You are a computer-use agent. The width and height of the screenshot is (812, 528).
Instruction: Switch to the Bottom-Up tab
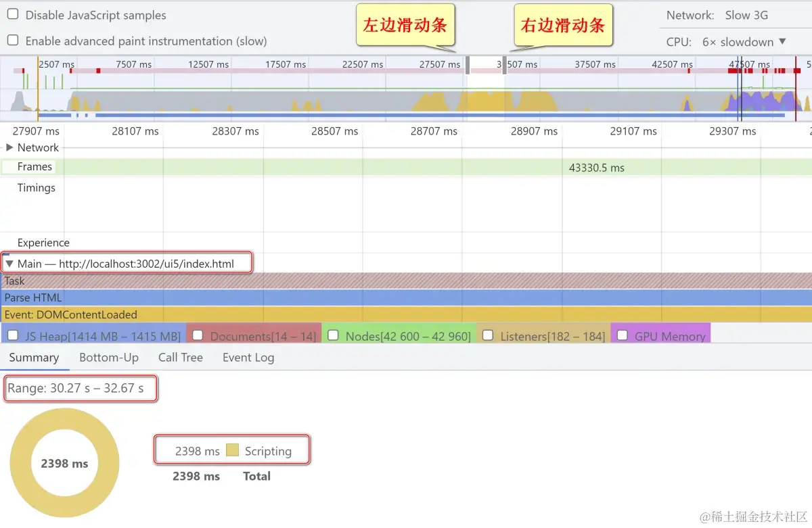(x=109, y=358)
